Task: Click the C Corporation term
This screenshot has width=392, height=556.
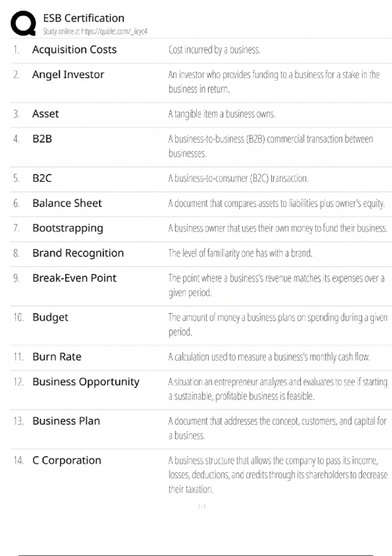Action: point(67,460)
